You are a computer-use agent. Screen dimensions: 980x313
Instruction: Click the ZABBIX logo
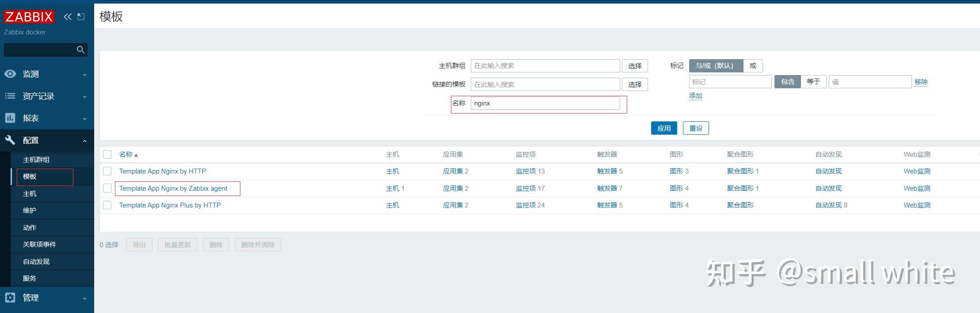29,17
